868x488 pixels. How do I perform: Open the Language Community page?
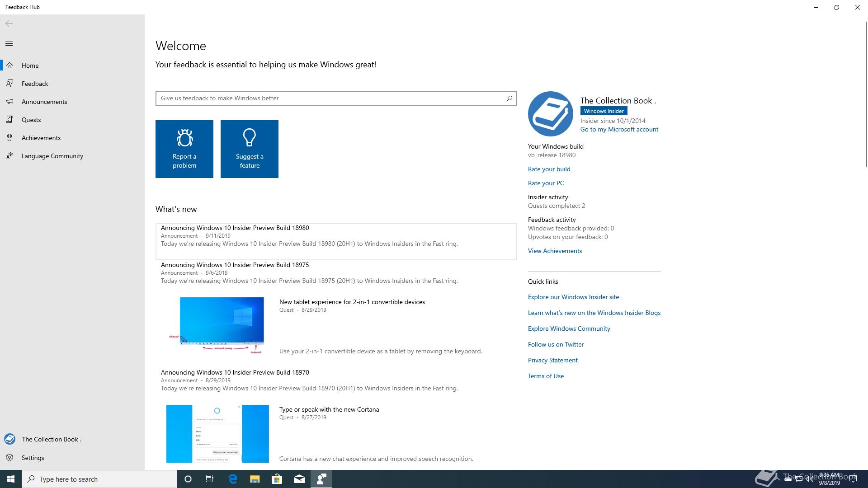(x=52, y=156)
